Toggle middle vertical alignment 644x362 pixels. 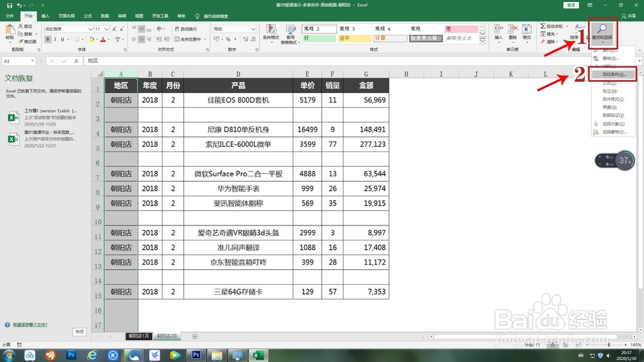142,29
